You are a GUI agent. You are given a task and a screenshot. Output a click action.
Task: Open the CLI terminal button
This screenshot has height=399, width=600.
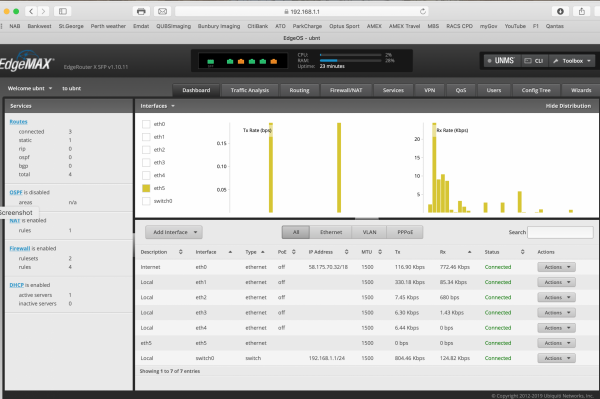534,61
